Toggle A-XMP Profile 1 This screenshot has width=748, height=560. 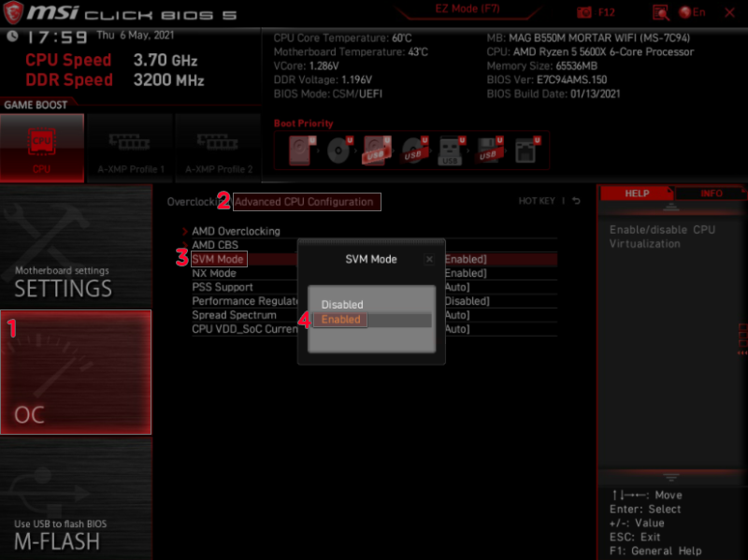click(130, 149)
